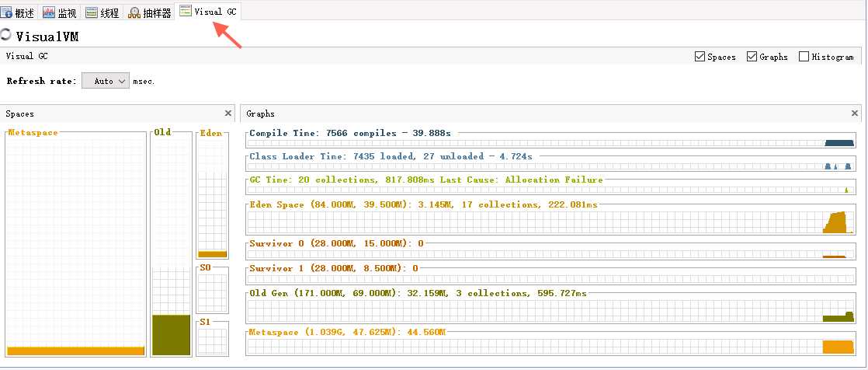Close the Graphs panel
This screenshot has width=868, height=370.
click(855, 113)
